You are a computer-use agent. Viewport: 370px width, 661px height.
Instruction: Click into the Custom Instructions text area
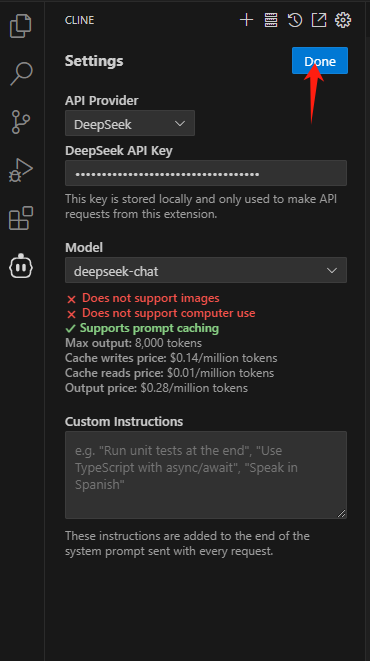click(206, 475)
